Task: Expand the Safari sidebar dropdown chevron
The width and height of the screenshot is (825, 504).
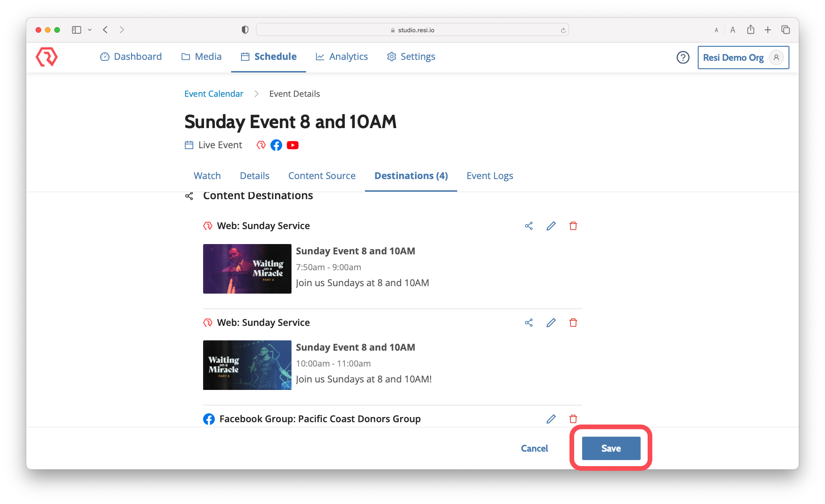Action: point(89,30)
